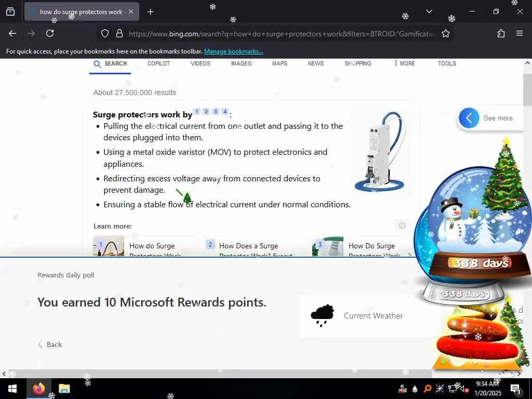
Task: Open the Extensions puzzle icon
Action: [x=501, y=33]
